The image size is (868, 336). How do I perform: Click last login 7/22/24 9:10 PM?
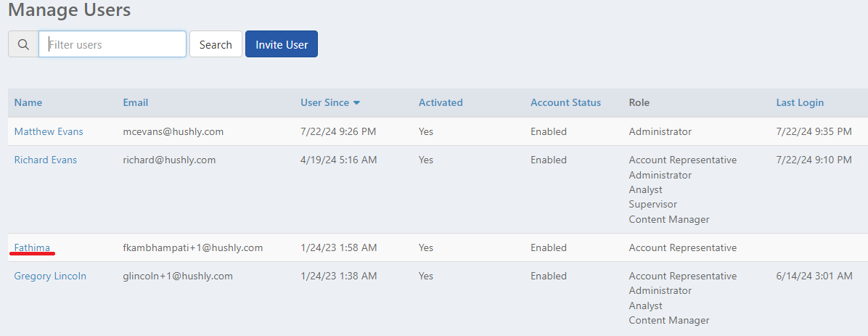[814, 160]
